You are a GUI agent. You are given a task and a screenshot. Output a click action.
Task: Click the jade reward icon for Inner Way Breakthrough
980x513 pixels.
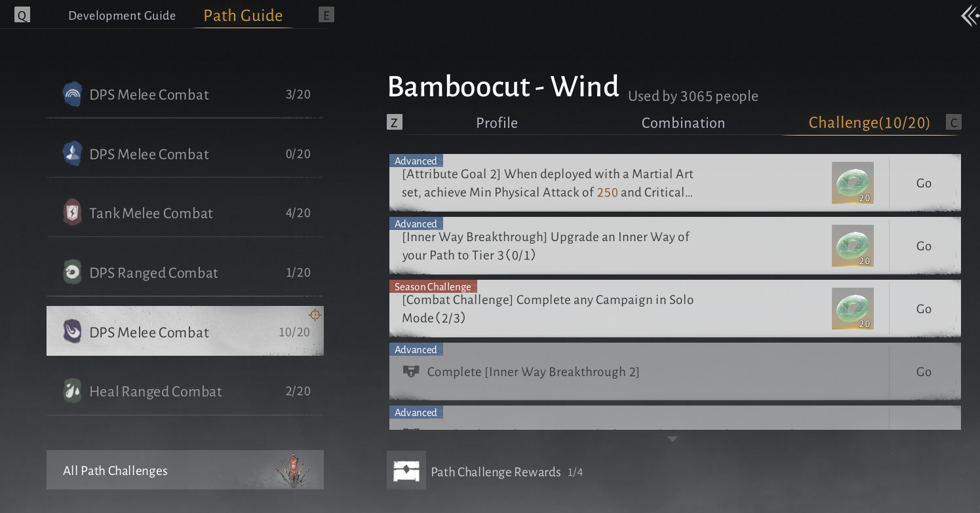pyautogui.click(x=853, y=246)
